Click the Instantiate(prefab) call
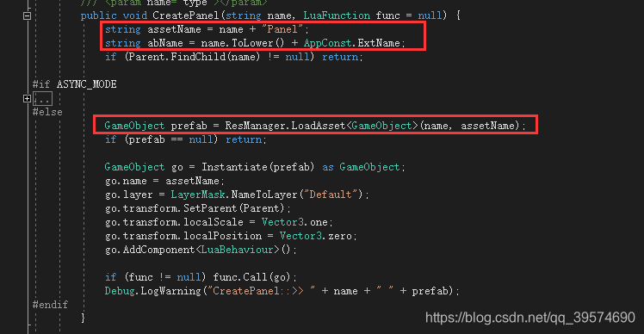644x334 pixels. coord(258,167)
